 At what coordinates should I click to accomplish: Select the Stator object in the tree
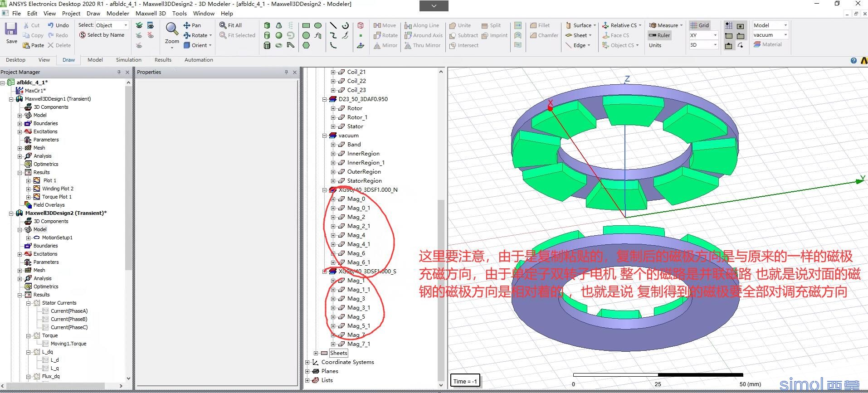pyautogui.click(x=355, y=126)
